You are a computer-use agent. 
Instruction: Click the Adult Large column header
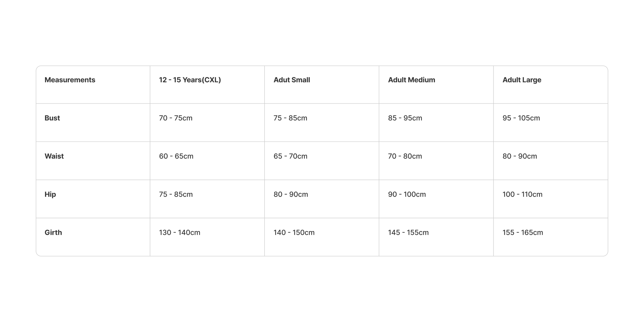(x=522, y=80)
